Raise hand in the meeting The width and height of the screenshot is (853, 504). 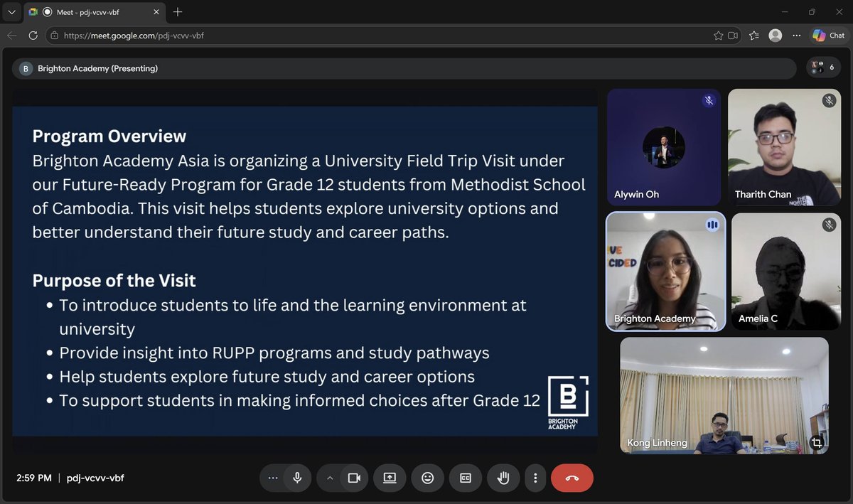pos(503,478)
